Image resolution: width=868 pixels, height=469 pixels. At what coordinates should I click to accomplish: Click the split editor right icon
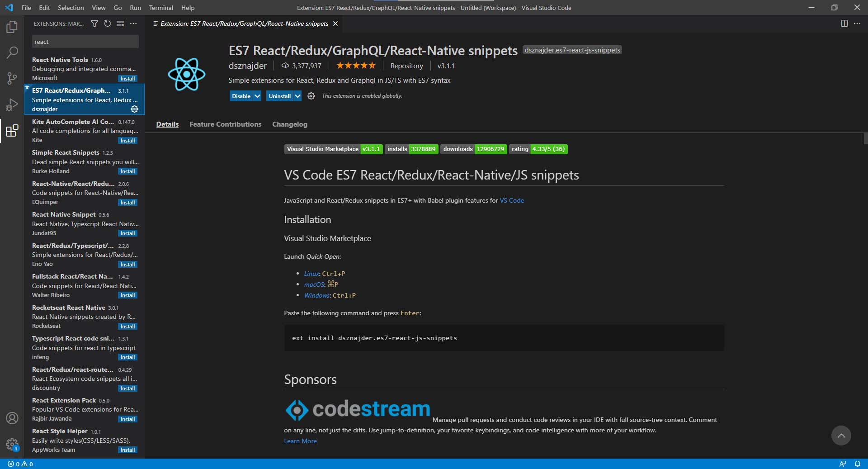[x=844, y=24]
